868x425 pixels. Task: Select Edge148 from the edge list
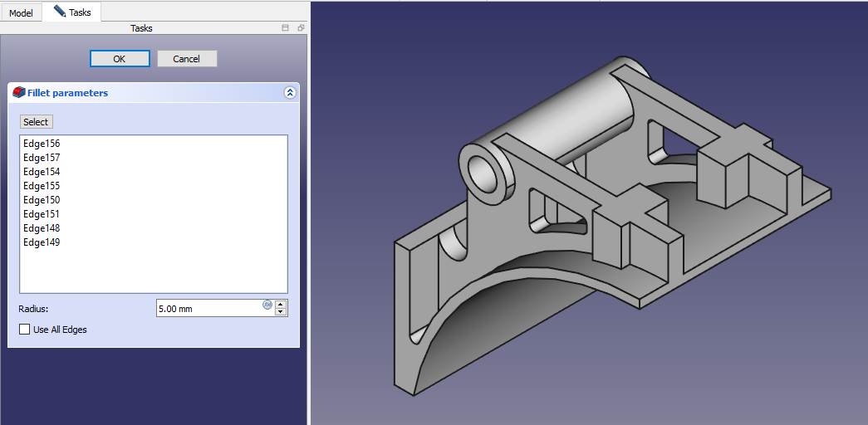pos(42,228)
